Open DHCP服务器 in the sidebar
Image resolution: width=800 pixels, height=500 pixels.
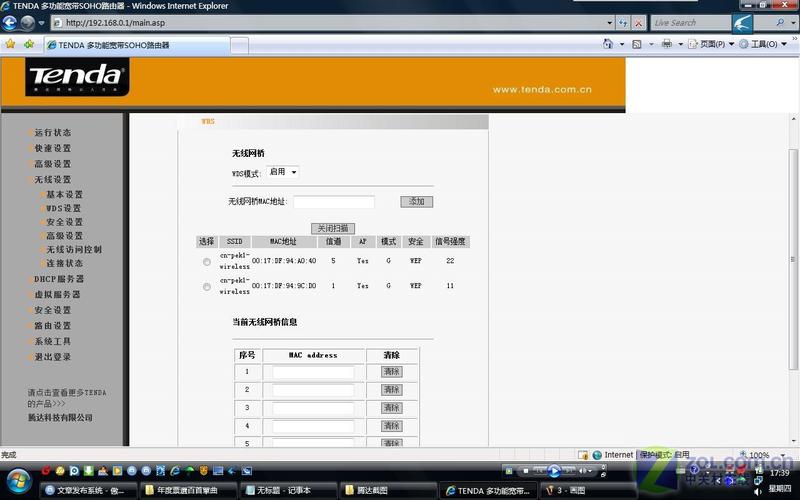tap(59, 279)
